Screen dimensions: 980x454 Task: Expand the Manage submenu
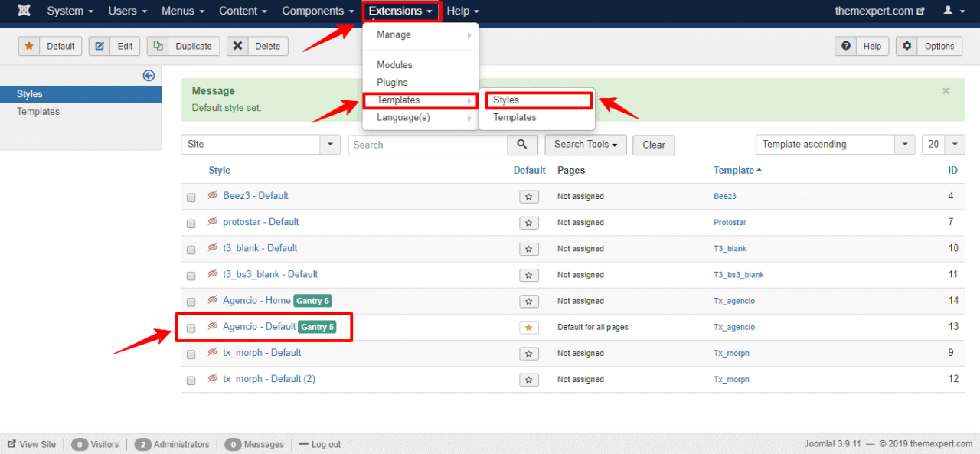(x=420, y=34)
